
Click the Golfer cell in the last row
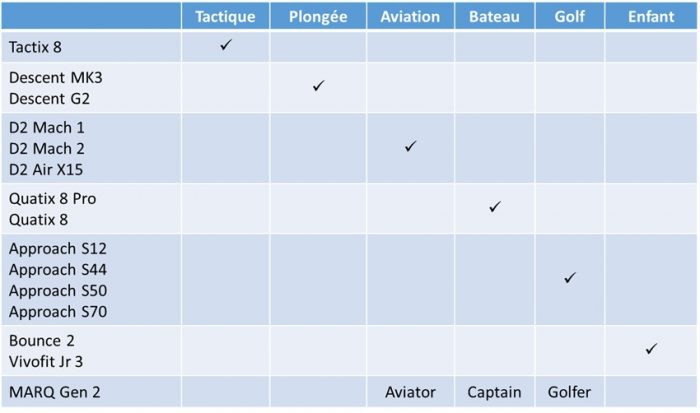(x=569, y=392)
